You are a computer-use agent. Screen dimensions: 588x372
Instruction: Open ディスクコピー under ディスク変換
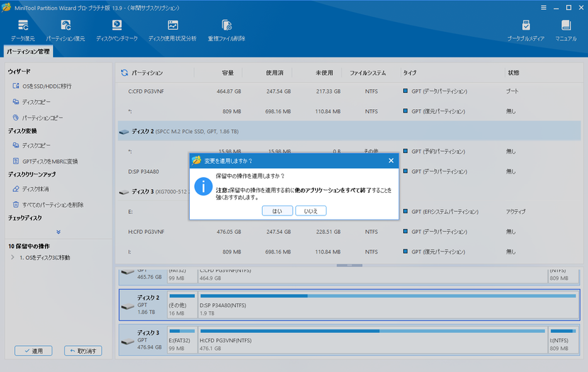click(x=31, y=145)
